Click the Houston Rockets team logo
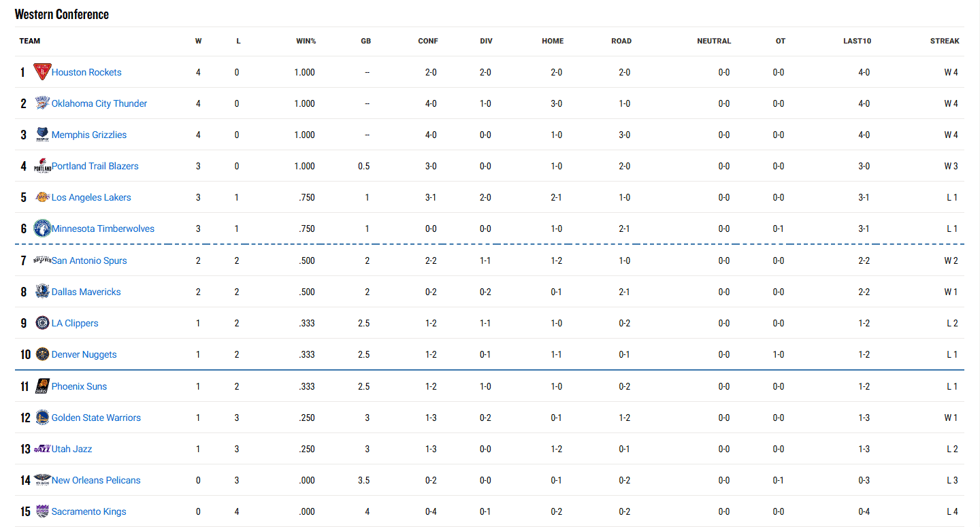 pyautogui.click(x=42, y=72)
